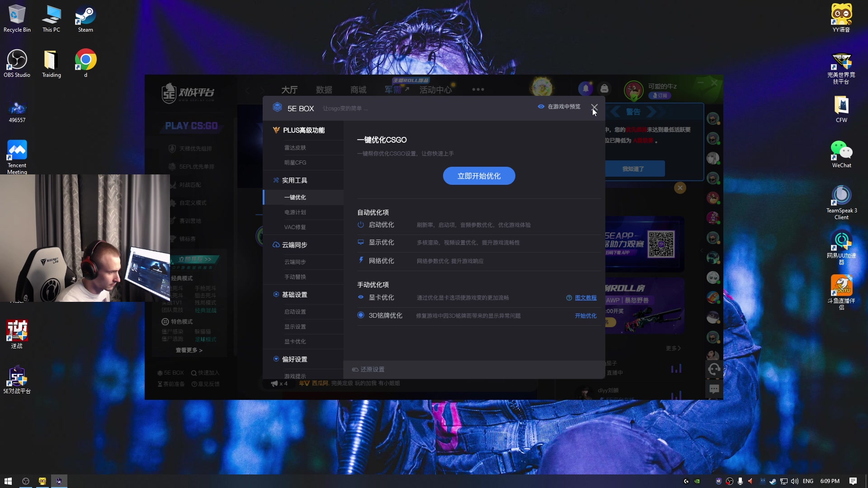Viewport: 868px width, 488px height.
Task: Close the 5E BOX dialog
Action: pyautogui.click(x=594, y=108)
